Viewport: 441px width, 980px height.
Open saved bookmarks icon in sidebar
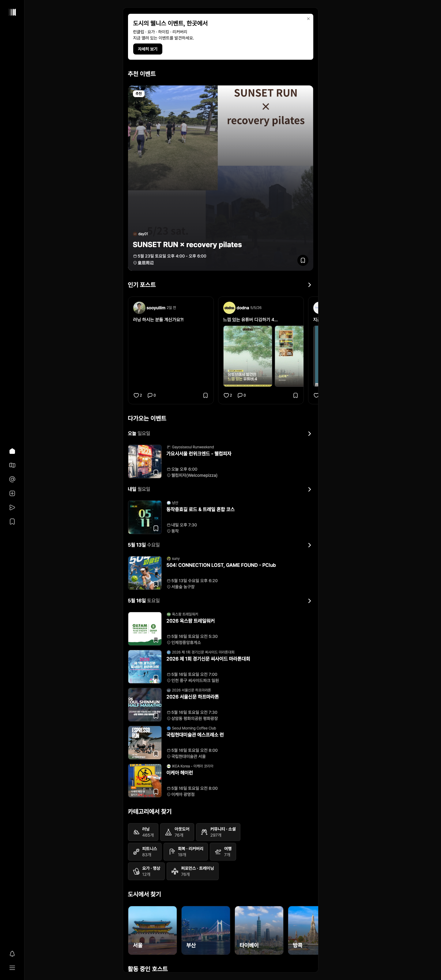click(12, 522)
